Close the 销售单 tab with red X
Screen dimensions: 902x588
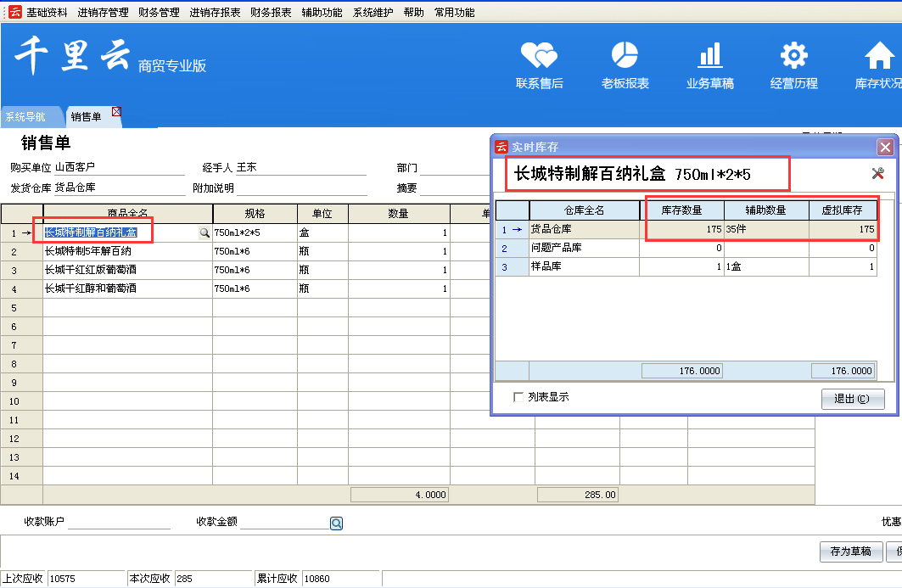point(116,111)
